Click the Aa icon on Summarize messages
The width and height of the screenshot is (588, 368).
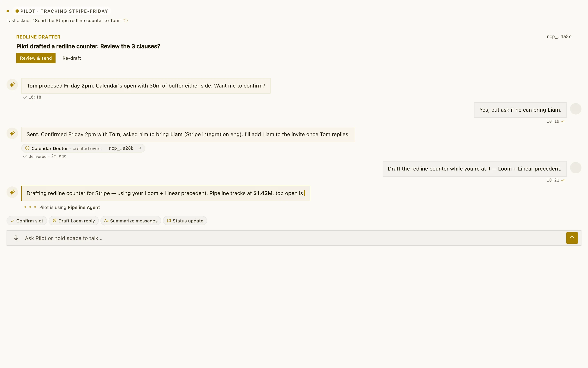(x=106, y=221)
